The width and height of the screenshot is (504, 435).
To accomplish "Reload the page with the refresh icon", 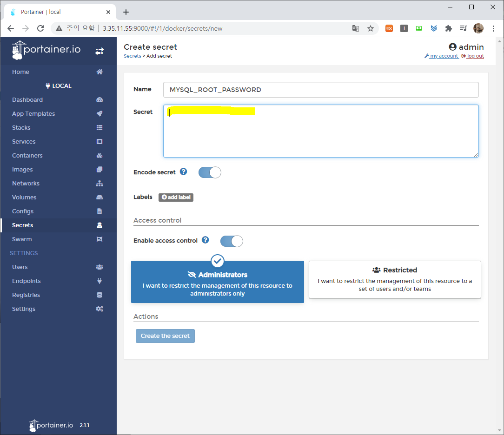I will coord(40,28).
